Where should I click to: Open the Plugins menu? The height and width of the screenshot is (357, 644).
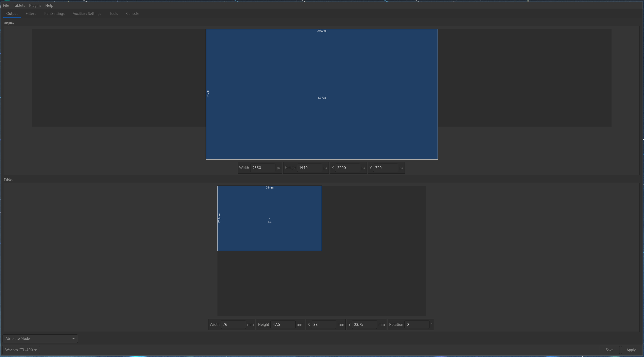coord(35,5)
